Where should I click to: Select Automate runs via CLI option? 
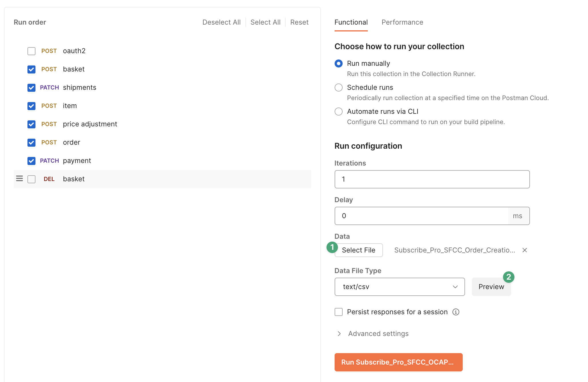(339, 112)
